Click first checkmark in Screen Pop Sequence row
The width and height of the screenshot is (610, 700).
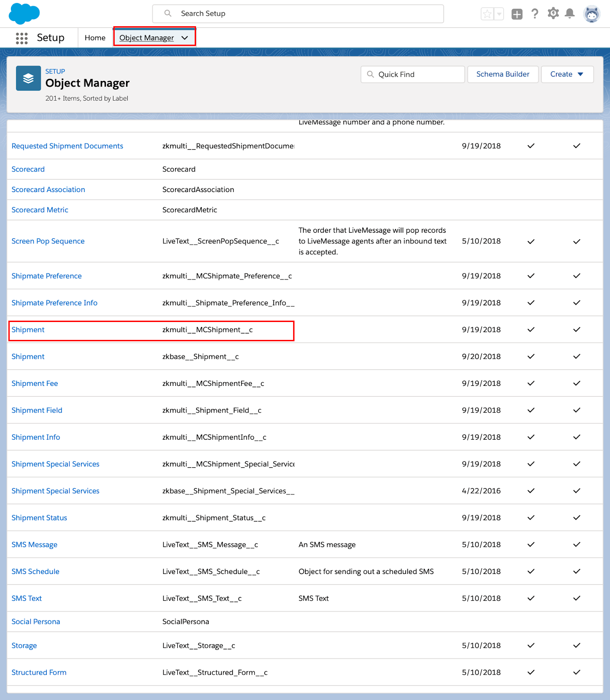pos(531,241)
